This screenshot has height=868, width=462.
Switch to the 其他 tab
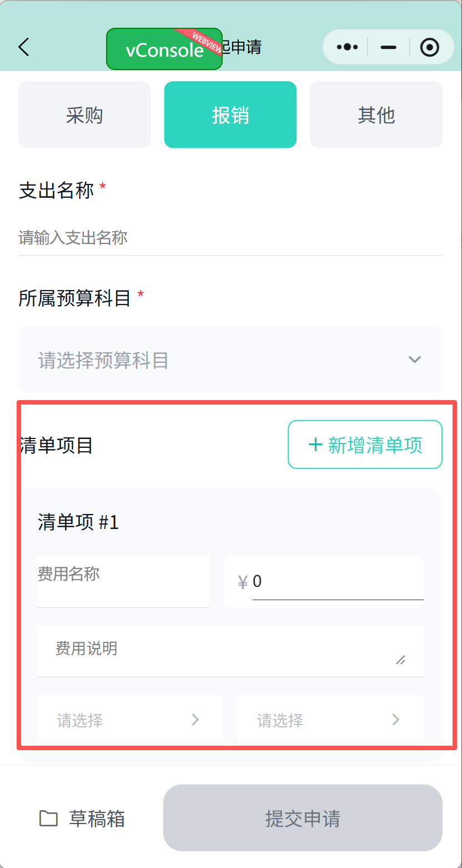click(376, 114)
